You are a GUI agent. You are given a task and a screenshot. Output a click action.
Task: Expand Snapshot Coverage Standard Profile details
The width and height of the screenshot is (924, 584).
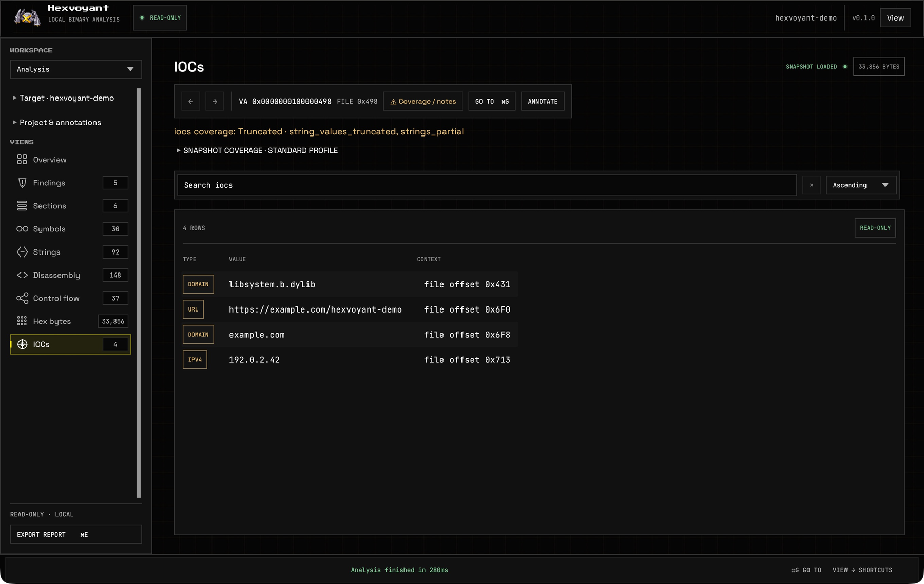(257, 150)
